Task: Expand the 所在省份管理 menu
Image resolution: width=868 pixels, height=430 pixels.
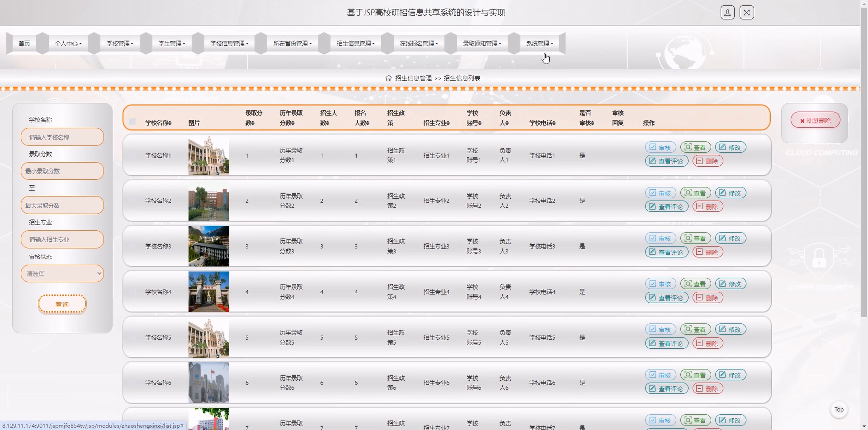Action: pyautogui.click(x=292, y=44)
